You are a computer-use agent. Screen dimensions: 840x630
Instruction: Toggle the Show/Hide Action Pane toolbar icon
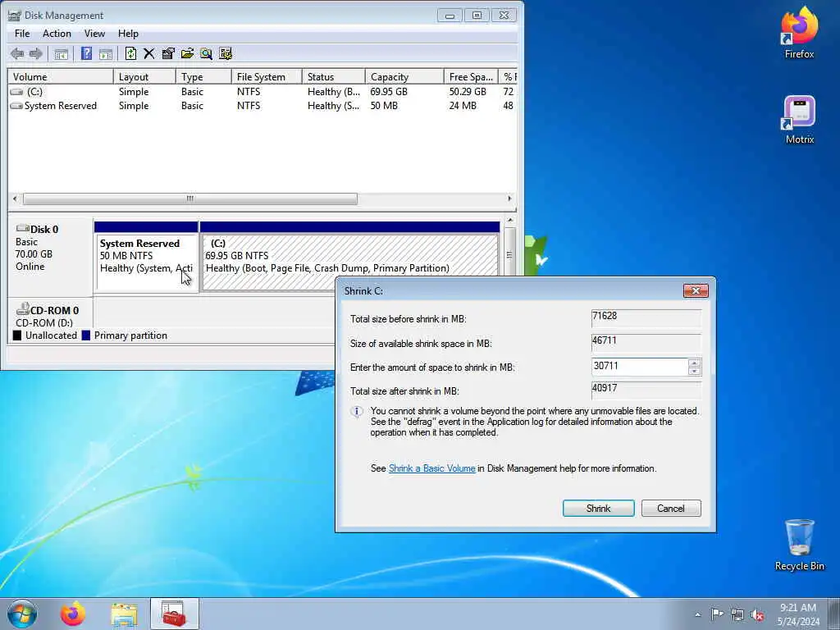pyautogui.click(x=106, y=53)
